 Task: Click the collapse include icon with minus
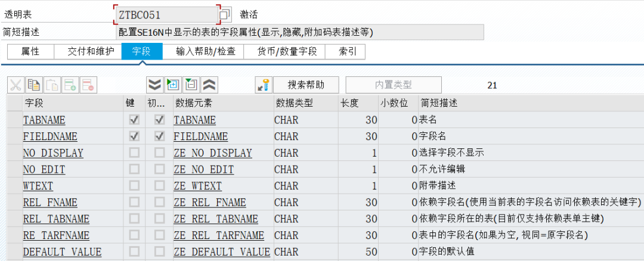coord(191,85)
